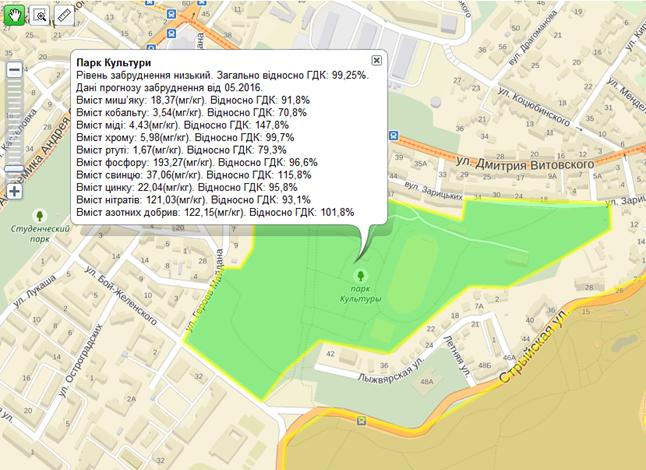Click the ул. Коцюбинского street label
The image size is (646, 470).
534,106
